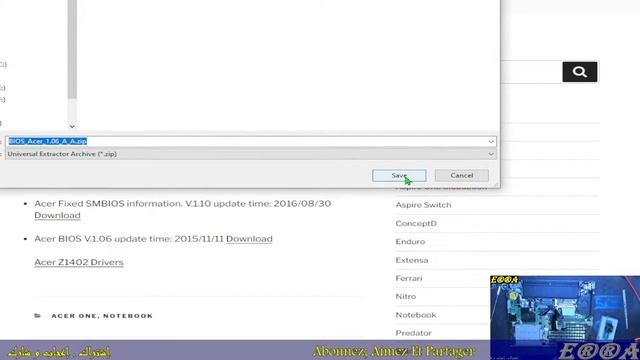Viewport: 640px width, 360px height.
Task: Open the Nitro sidebar category
Action: [x=406, y=296]
